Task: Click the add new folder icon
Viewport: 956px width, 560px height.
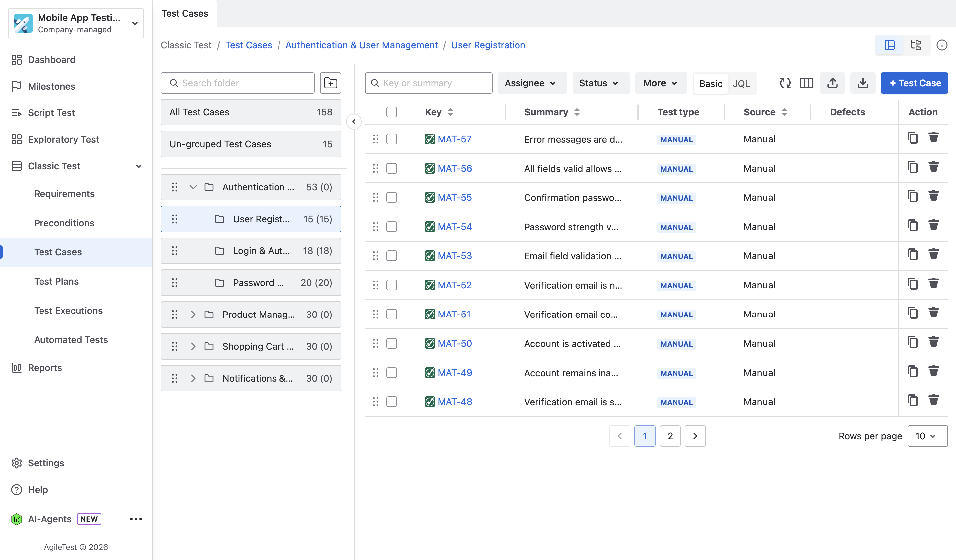Action: pyautogui.click(x=330, y=83)
